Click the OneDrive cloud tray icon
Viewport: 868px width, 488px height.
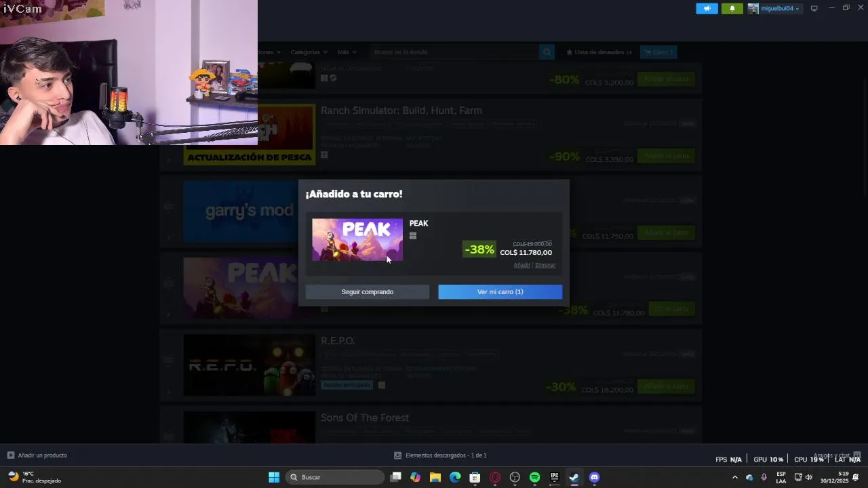749,477
